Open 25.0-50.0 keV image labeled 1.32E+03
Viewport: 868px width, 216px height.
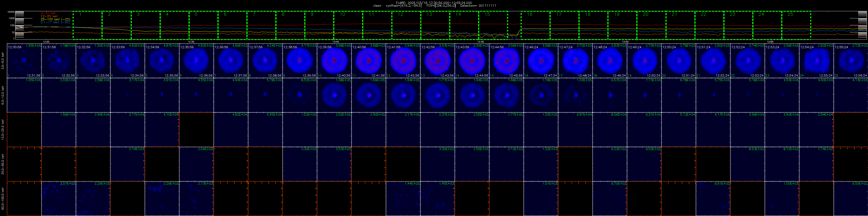point(541,164)
